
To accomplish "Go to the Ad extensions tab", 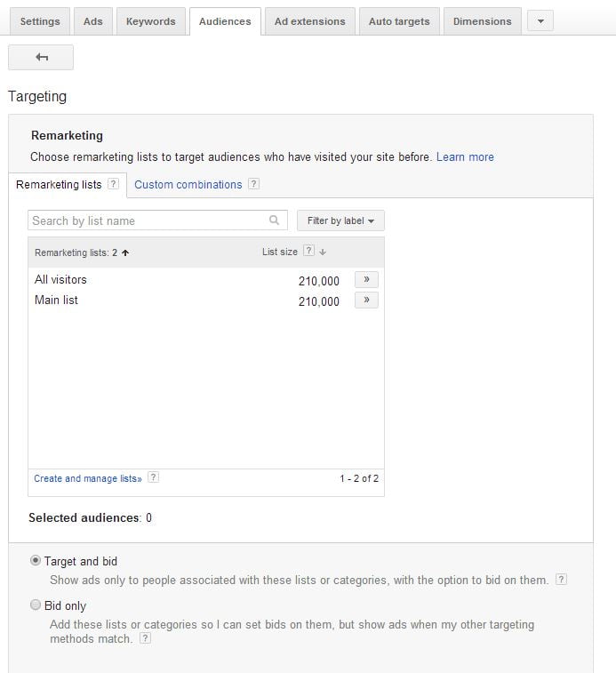I will click(x=311, y=21).
